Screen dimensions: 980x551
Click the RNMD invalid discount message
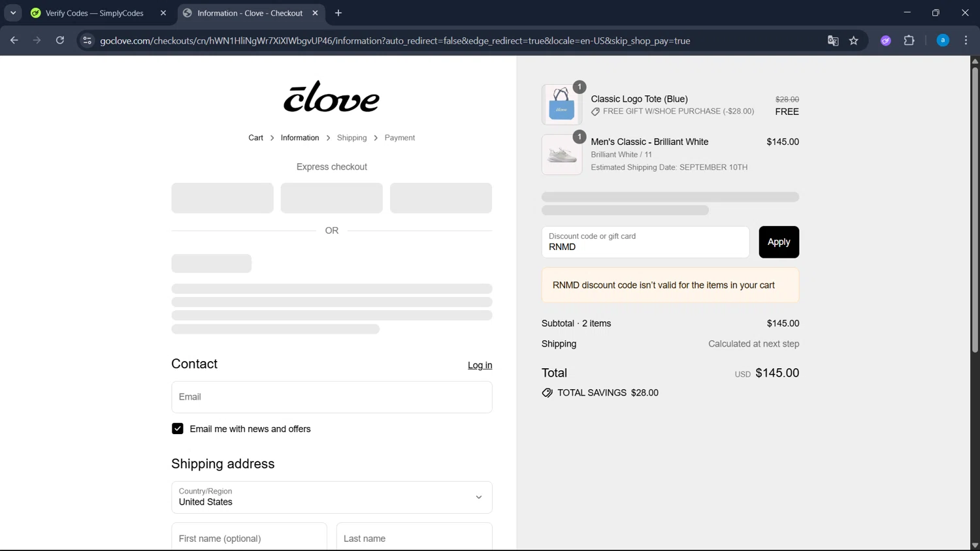[x=670, y=285]
